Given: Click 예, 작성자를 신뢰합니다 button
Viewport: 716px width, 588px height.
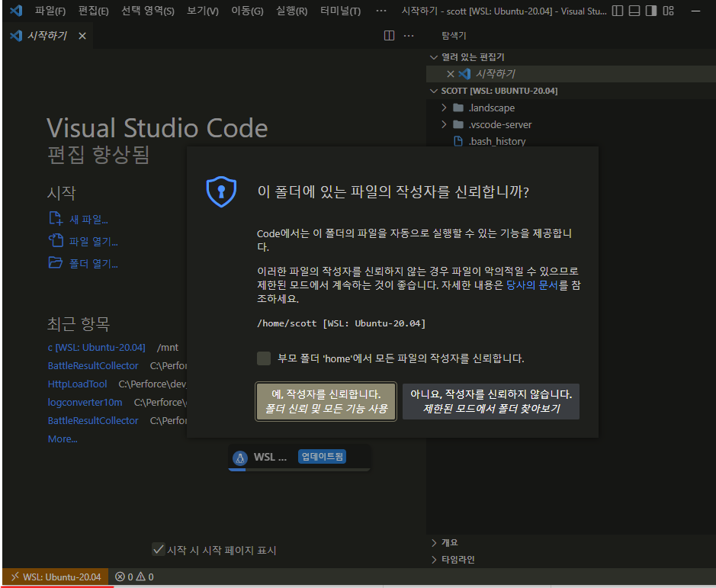Looking at the screenshot, I should click(x=326, y=401).
